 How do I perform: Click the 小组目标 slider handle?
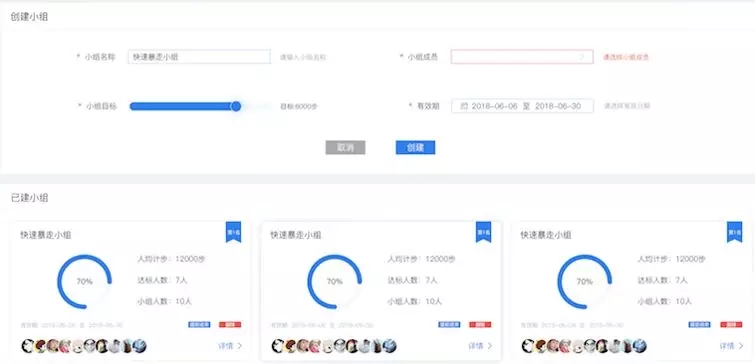pos(236,106)
